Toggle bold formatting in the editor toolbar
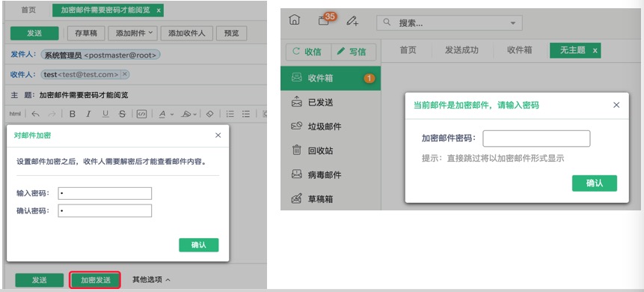 click(73, 114)
